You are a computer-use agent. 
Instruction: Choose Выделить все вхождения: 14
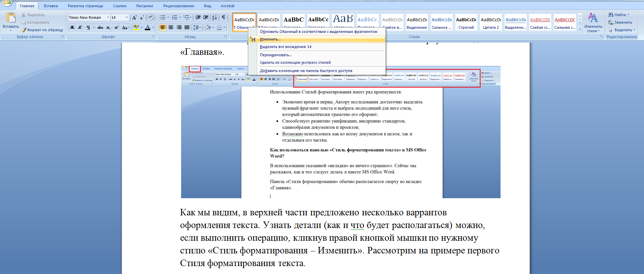317,47
